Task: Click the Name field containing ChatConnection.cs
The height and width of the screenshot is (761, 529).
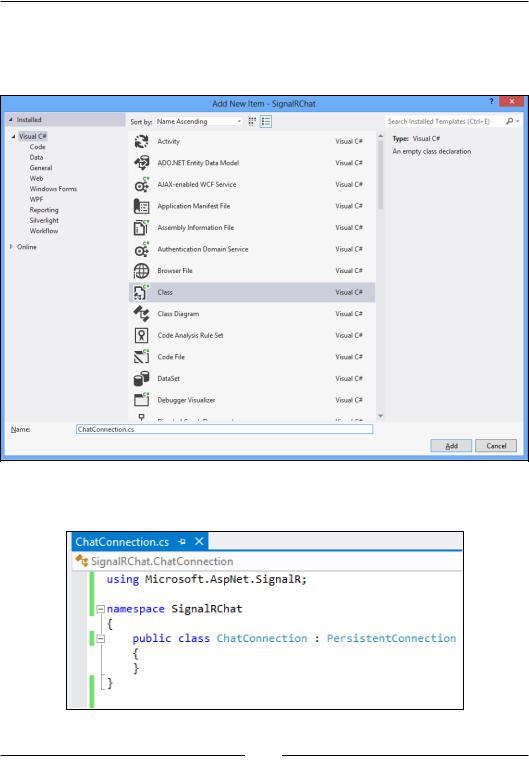Action: pos(225,429)
